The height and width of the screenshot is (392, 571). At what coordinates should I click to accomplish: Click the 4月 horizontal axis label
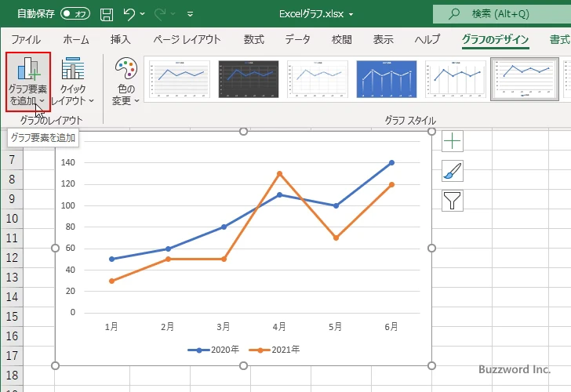click(279, 326)
